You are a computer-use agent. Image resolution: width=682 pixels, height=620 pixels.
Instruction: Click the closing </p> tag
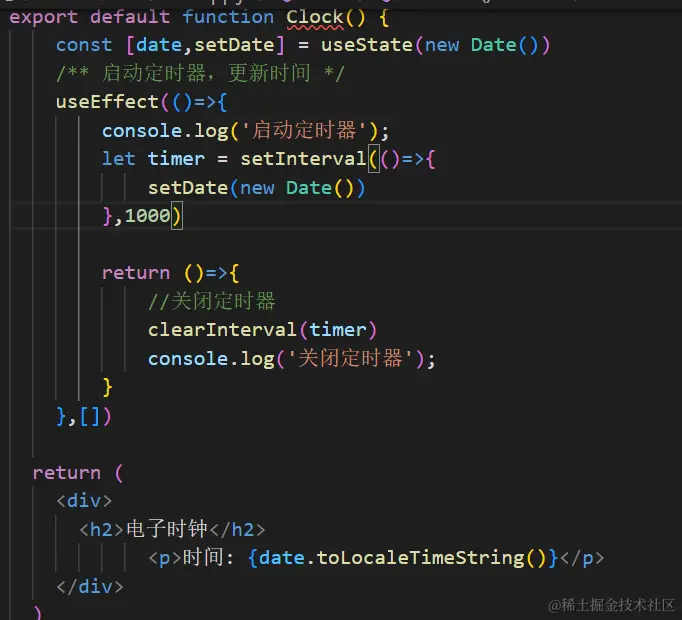(582, 558)
